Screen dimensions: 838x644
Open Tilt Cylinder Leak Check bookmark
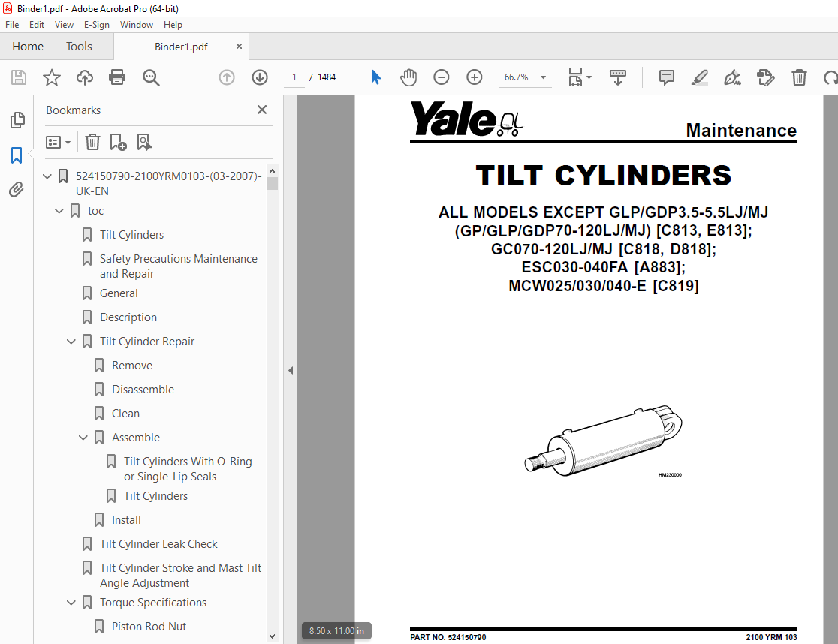point(158,544)
